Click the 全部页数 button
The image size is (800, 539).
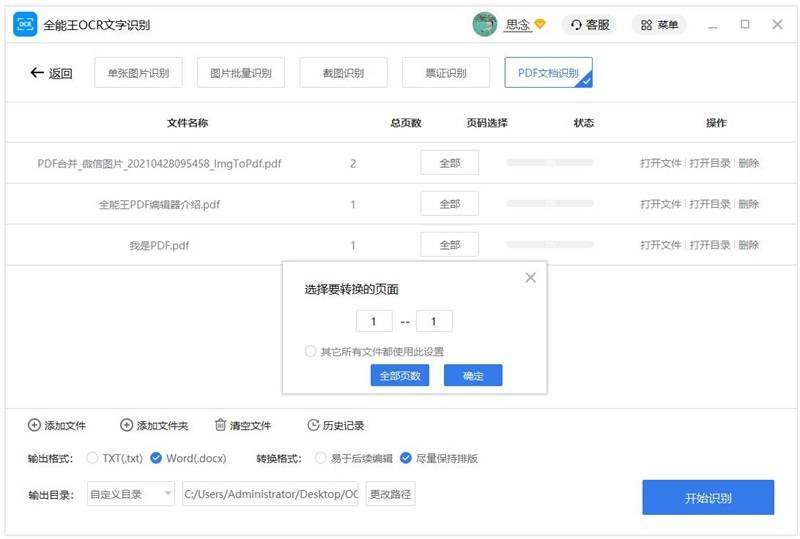pyautogui.click(x=399, y=375)
